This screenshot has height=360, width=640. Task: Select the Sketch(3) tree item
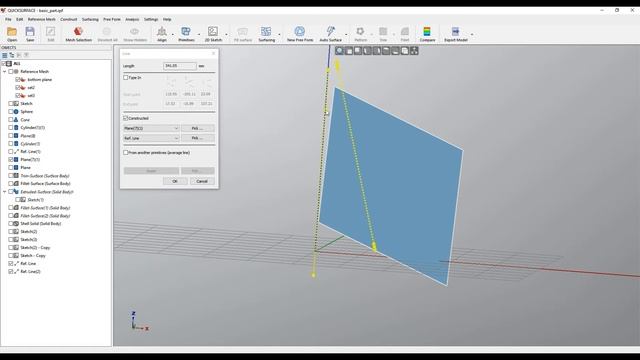[x=29, y=240]
